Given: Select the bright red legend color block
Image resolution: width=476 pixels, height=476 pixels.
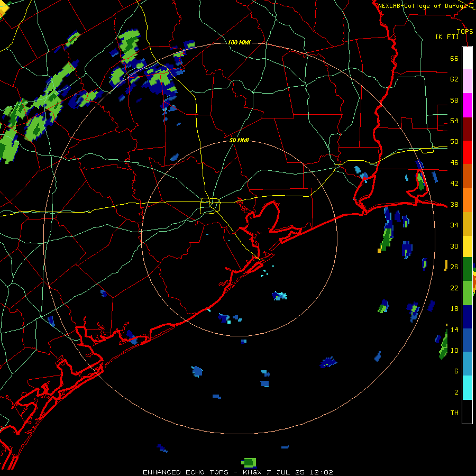Looking at the screenshot, I should coord(467,152).
